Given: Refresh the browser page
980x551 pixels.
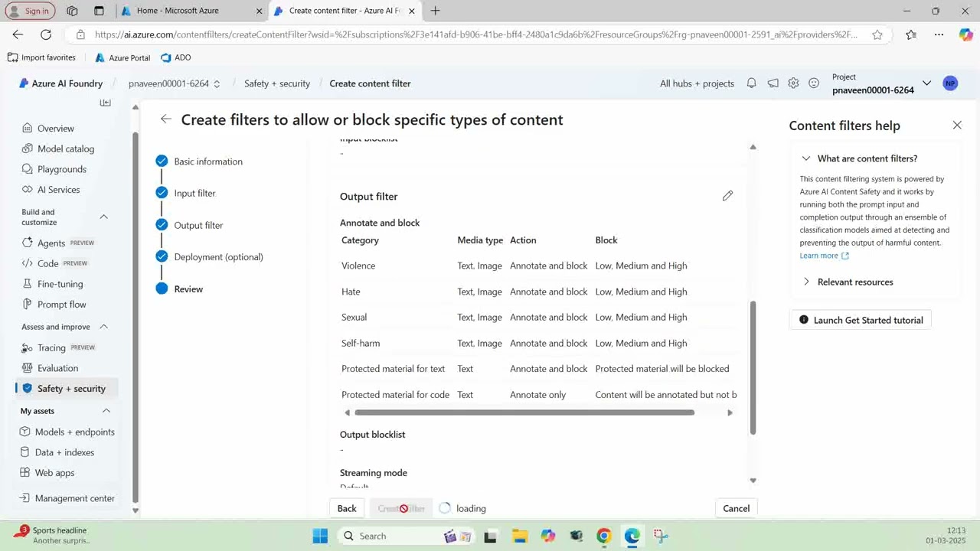Looking at the screenshot, I should click(46, 34).
